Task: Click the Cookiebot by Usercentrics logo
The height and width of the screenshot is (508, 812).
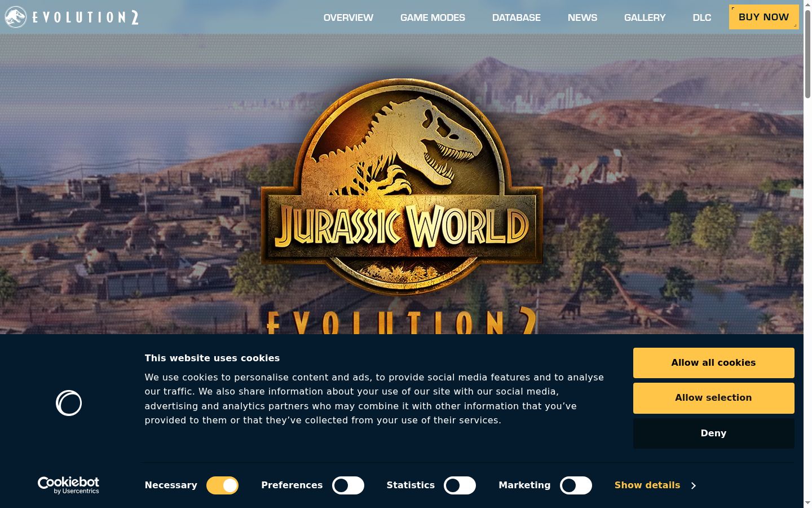Action: pyautogui.click(x=68, y=485)
